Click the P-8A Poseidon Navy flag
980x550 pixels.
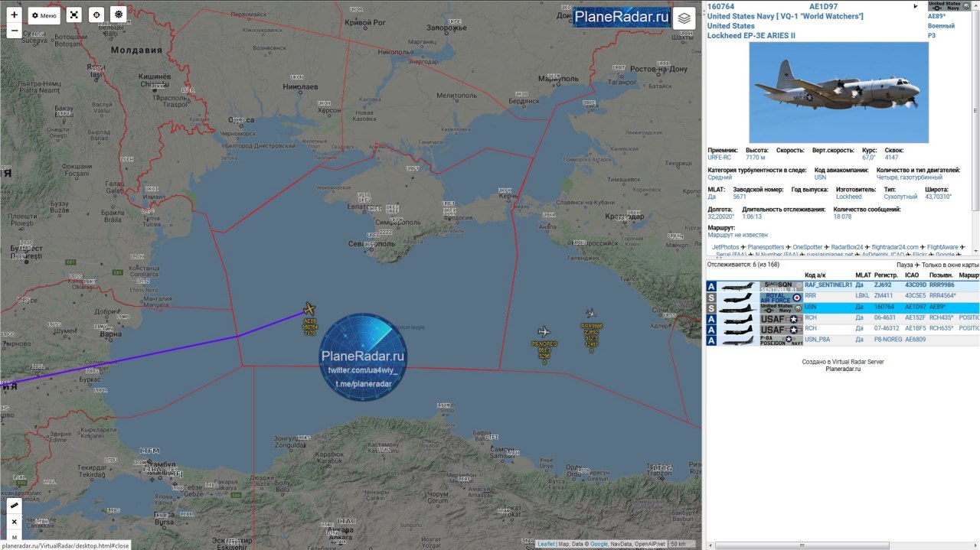point(781,340)
